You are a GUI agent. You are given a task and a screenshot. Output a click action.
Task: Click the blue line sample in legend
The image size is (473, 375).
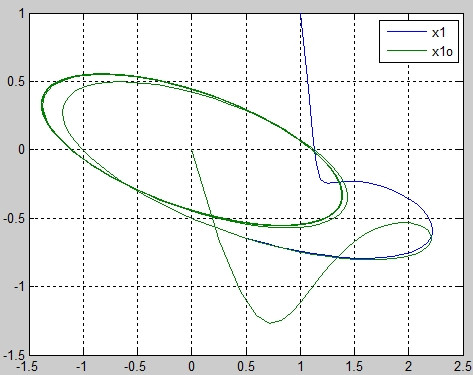click(407, 32)
